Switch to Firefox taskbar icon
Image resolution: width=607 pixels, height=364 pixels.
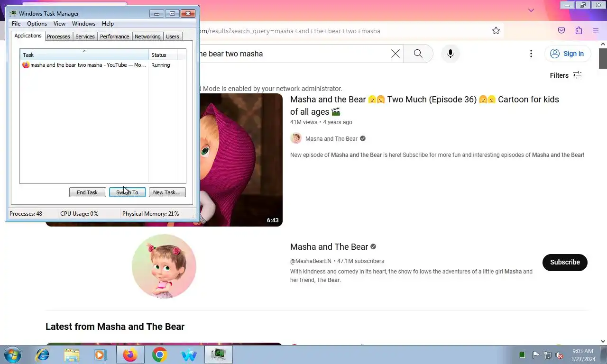tap(130, 355)
